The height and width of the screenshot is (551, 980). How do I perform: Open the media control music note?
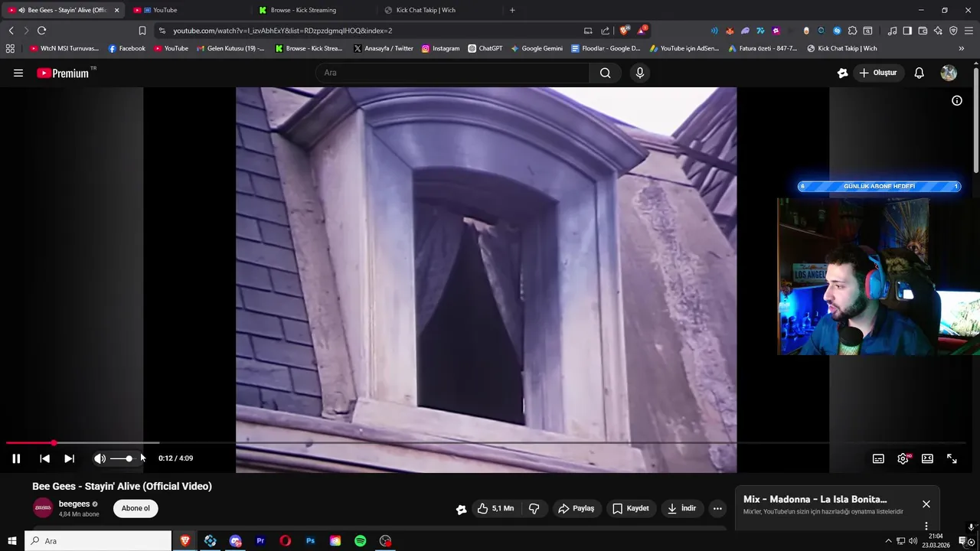[892, 31]
